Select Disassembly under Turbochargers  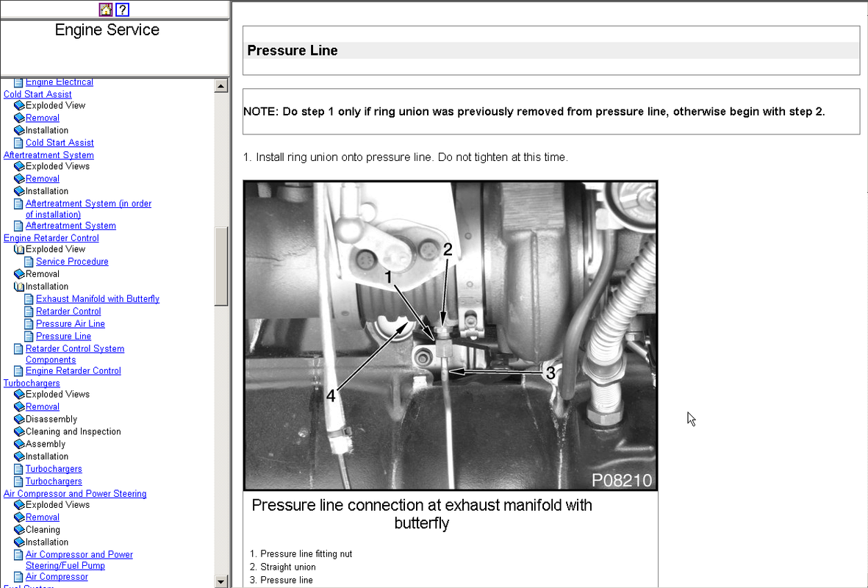tap(51, 419)
